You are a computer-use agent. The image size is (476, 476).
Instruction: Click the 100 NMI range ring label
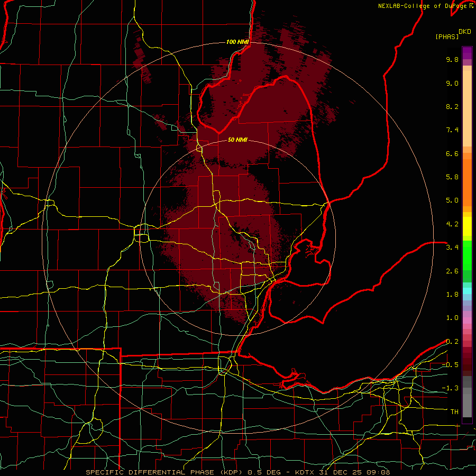tap(237, 42)
